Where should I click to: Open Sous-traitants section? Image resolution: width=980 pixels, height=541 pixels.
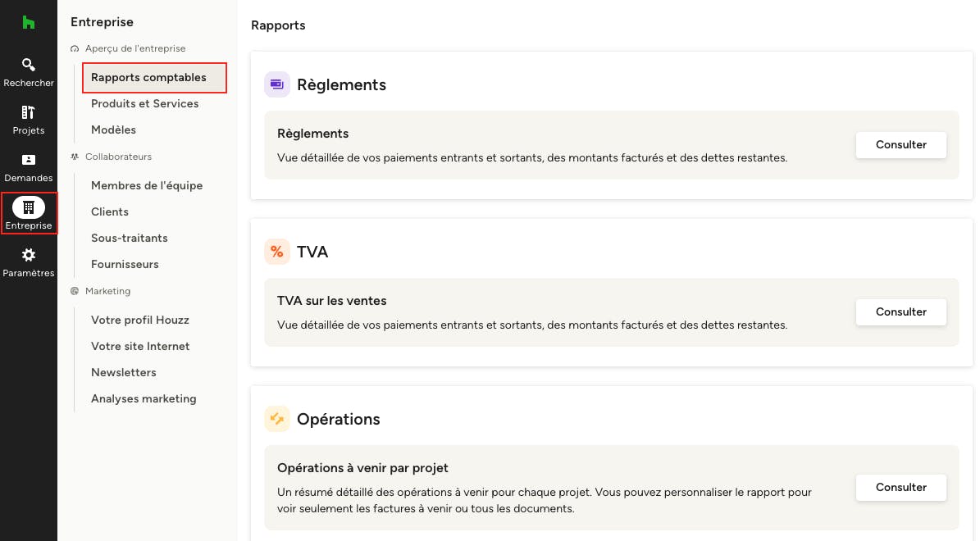[x=129, y=239]
